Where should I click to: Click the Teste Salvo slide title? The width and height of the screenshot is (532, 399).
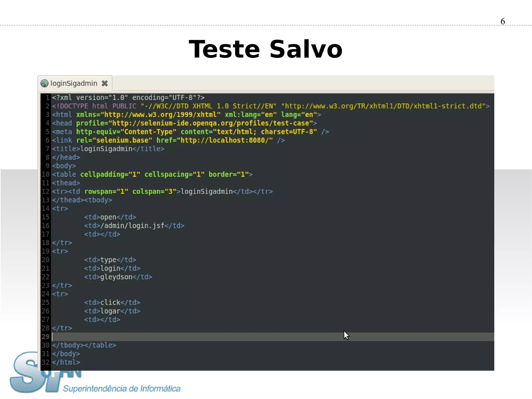click(x=266, y=49)
